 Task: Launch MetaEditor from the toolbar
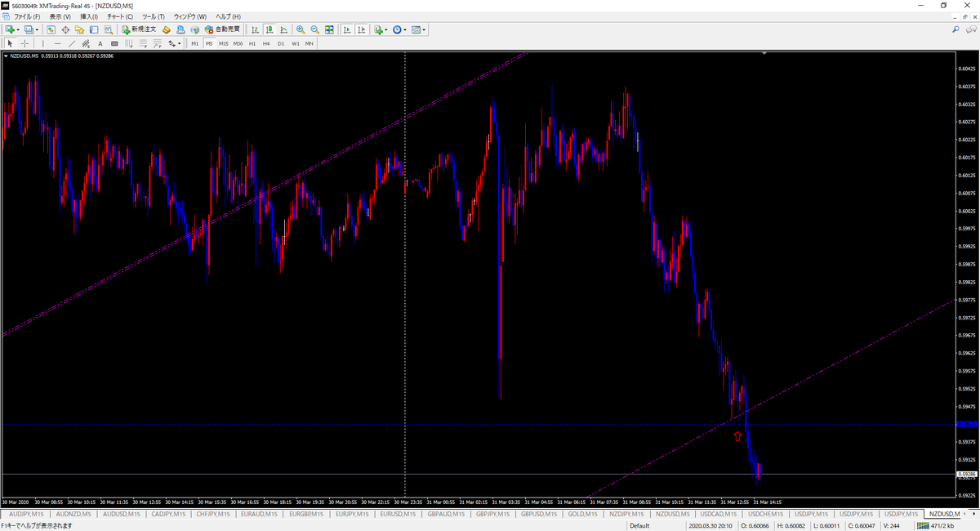(166, 29)
